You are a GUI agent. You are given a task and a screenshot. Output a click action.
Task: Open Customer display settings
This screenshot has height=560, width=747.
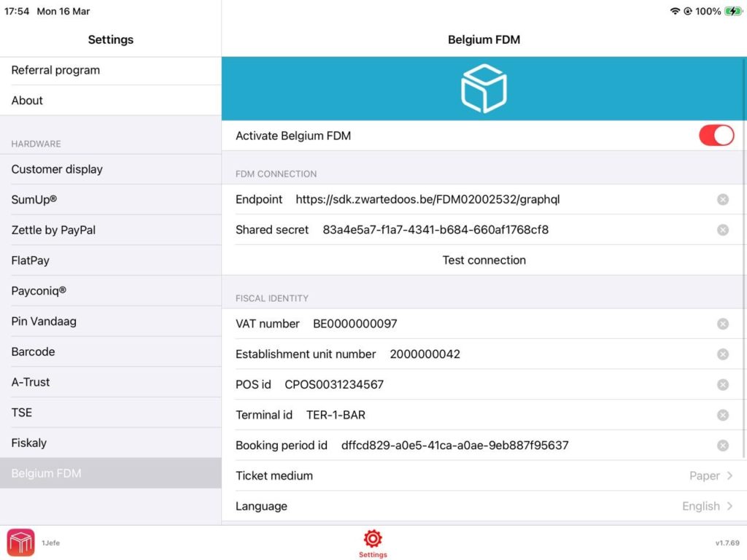click(57, 169)
